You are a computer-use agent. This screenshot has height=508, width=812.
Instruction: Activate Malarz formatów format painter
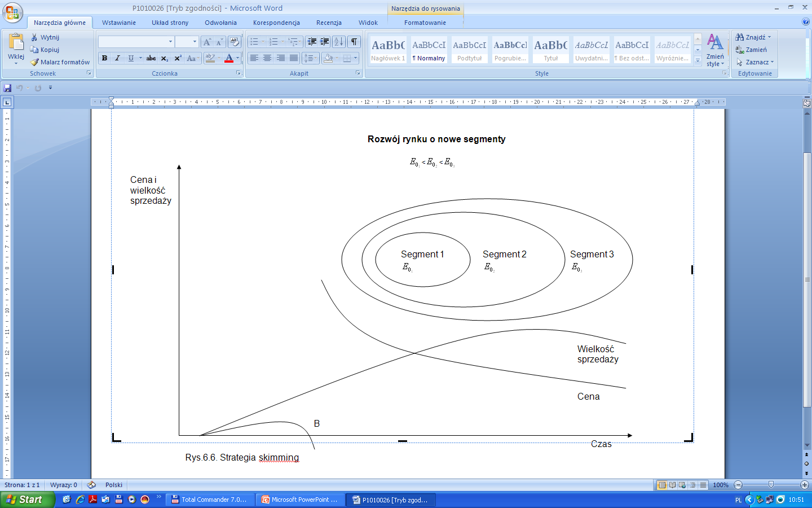(60, 62)
